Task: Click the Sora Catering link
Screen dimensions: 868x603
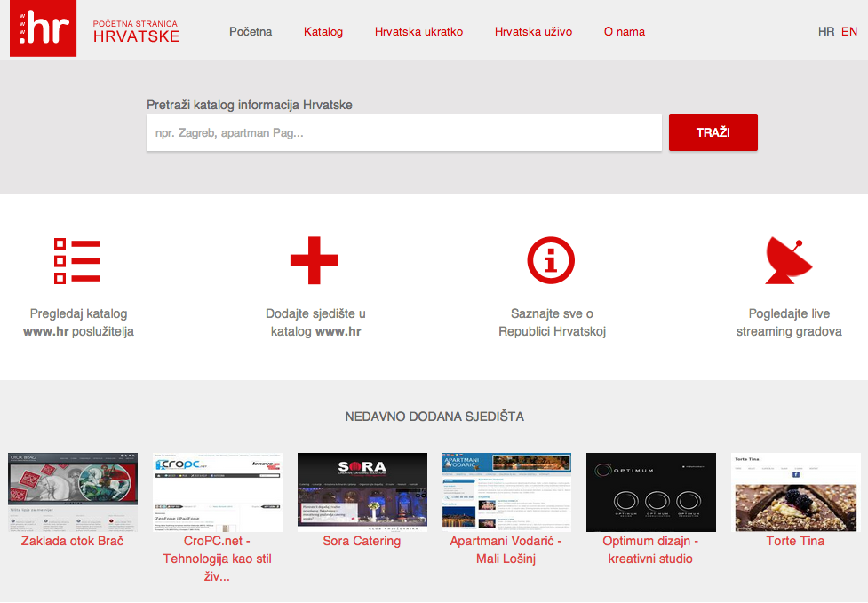Action: 362,541
